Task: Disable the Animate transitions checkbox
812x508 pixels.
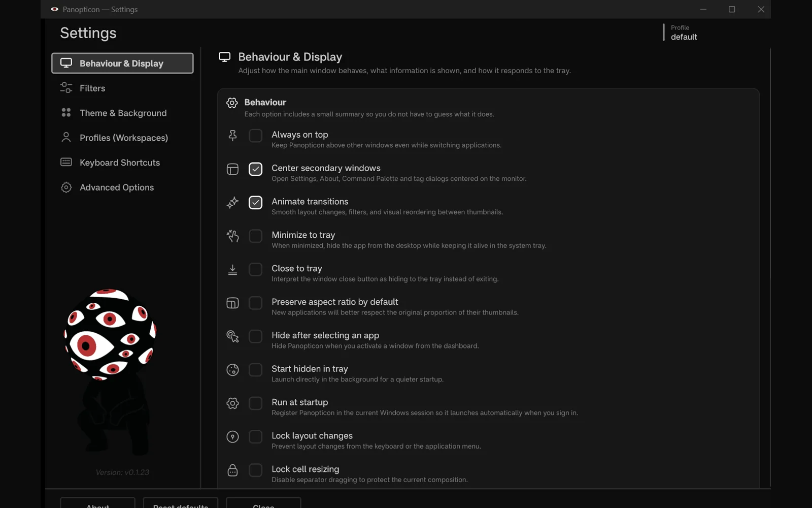Action: (255, 203)
